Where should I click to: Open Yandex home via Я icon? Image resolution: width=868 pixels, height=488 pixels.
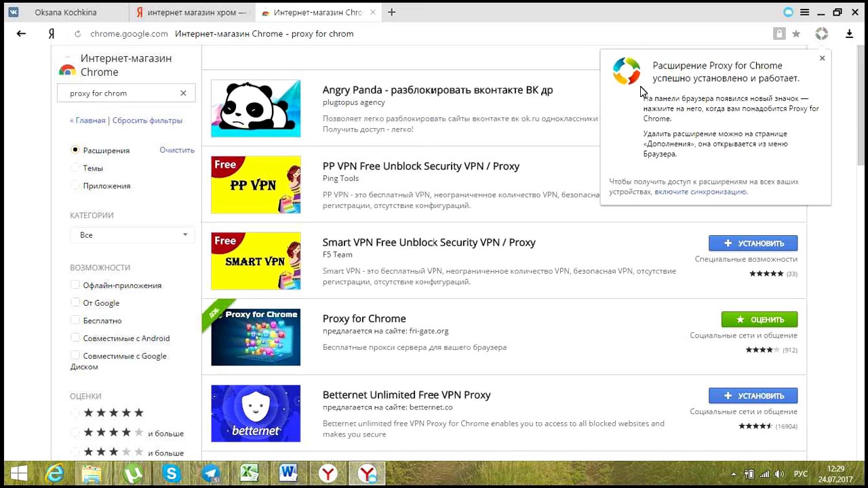click(52, 33)
